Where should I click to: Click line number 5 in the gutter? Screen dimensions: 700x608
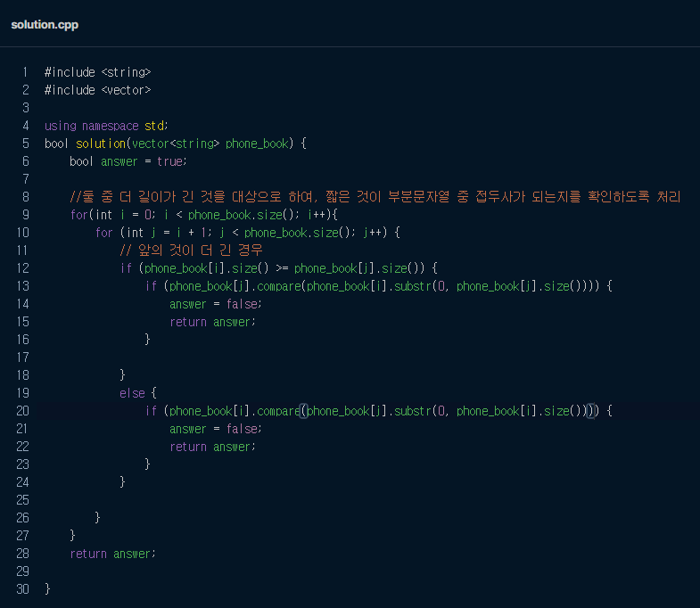pyautogui.click(x=26, y=144)
